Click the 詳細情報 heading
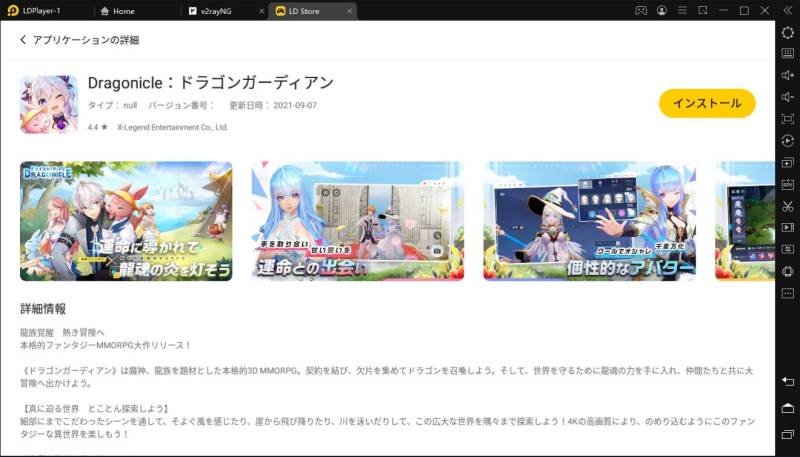800x457 pixels. click(43, 309)
